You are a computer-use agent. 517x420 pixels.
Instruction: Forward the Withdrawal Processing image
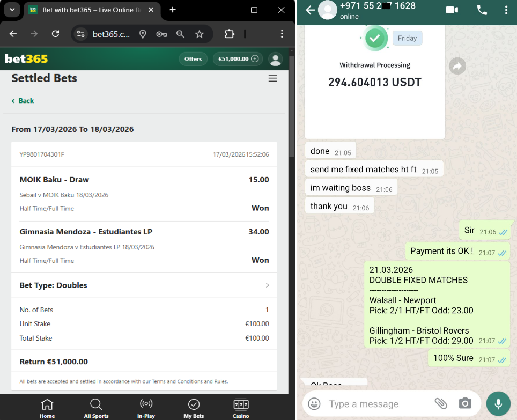click(457, 66)
